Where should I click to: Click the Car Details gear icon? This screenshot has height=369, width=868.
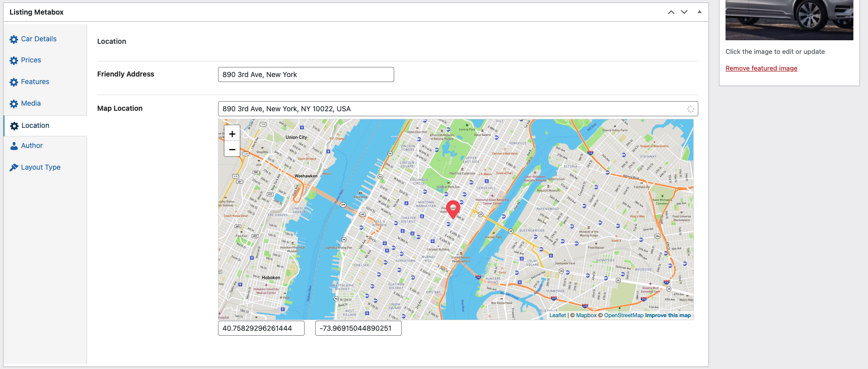click(14, 39)
